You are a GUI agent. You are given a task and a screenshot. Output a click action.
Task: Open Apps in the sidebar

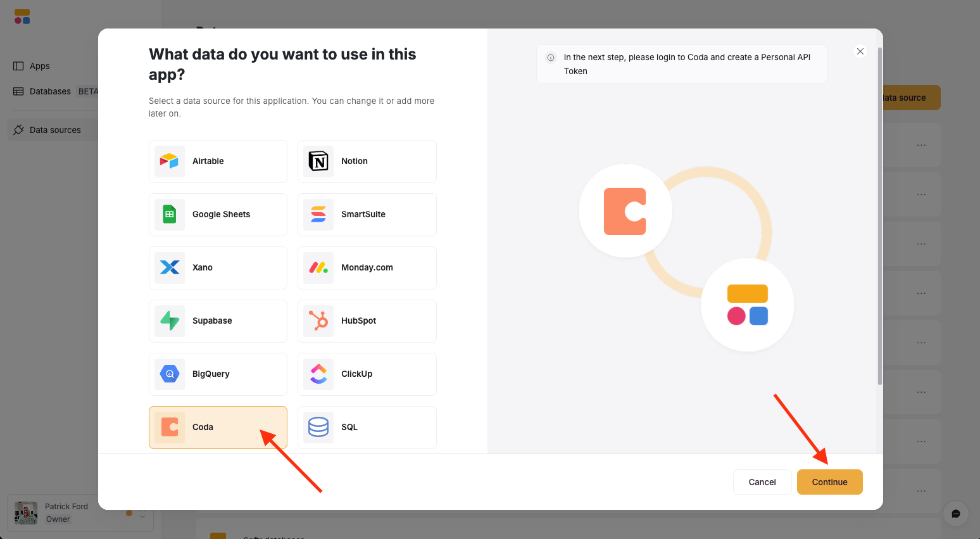click(x=40, y=66)
